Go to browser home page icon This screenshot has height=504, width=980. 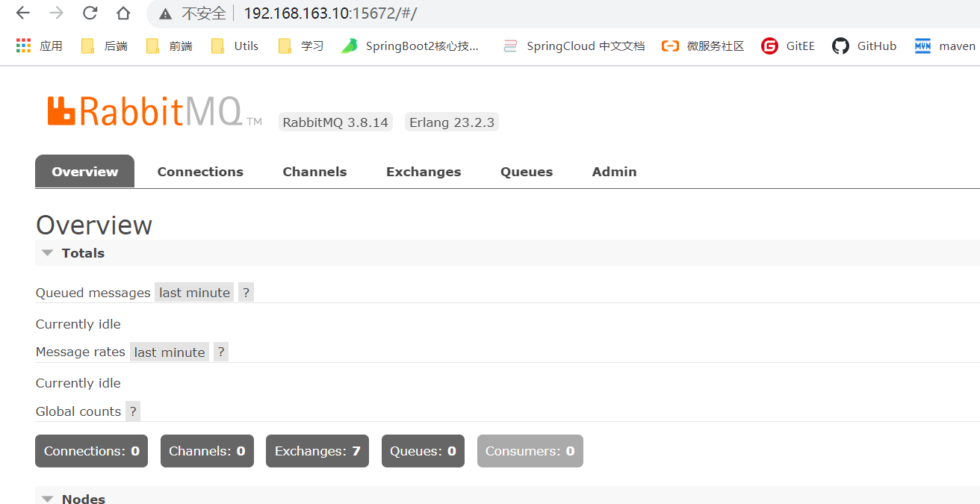pos(123,13)
